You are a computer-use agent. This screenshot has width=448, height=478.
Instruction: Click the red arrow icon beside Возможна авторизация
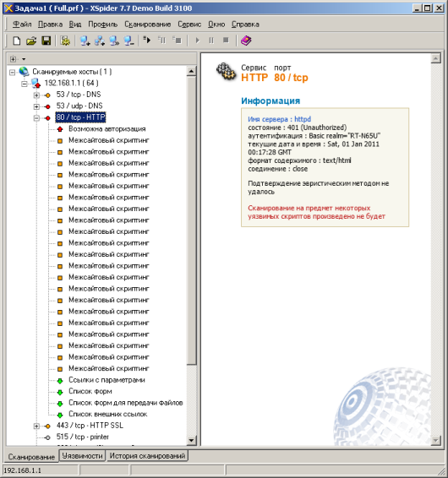pyautogui.click(x=60, y=129)
